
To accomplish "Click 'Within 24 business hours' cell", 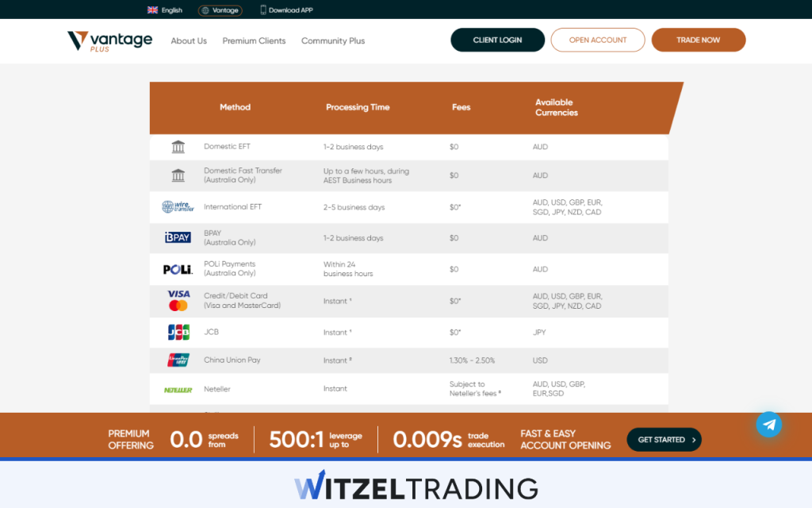I will coord(348,269).
